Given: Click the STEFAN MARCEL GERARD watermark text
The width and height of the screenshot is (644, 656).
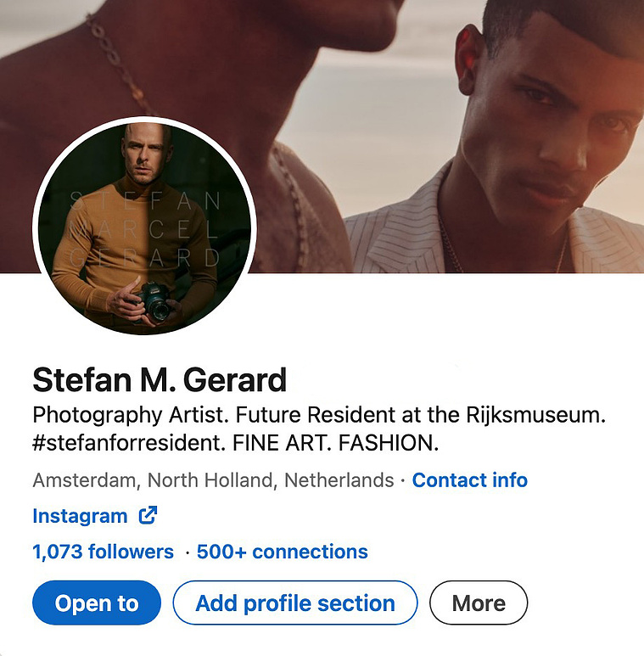Looking at the screenshot, I should [145, 229].
